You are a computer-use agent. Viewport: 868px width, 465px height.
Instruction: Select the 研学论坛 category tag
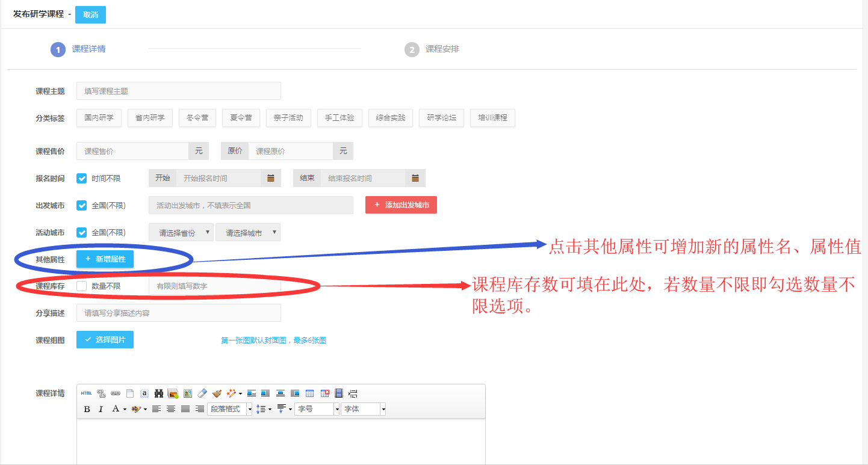point(442,118)
